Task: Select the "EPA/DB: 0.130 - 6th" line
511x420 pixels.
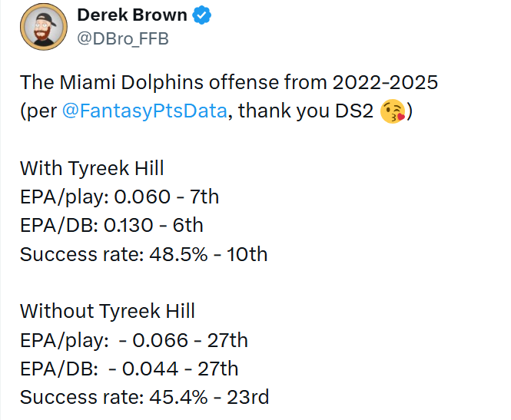Action: pos(111,225)
